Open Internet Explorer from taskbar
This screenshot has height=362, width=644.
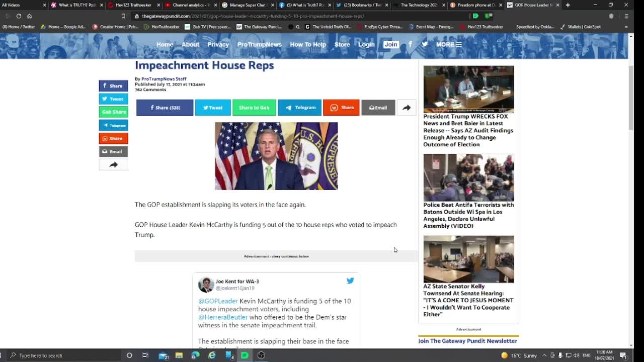point(212,355)
